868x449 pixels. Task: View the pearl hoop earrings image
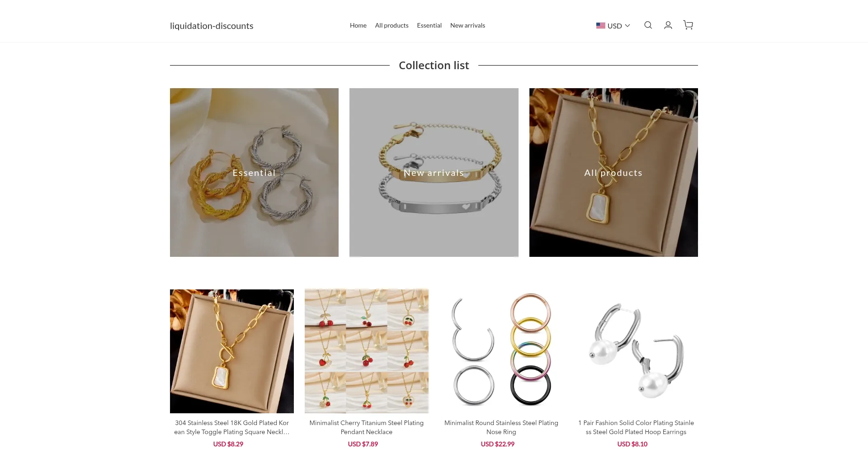pyautogui.click(x=636, y=351)
